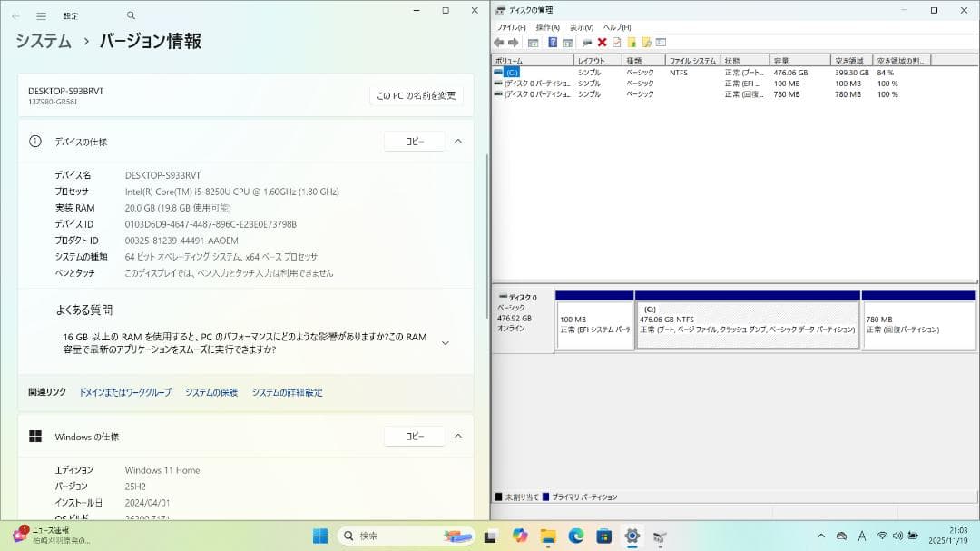
Task: Open the 操作(A) menu in Disk Management
Action: (549, 27)
